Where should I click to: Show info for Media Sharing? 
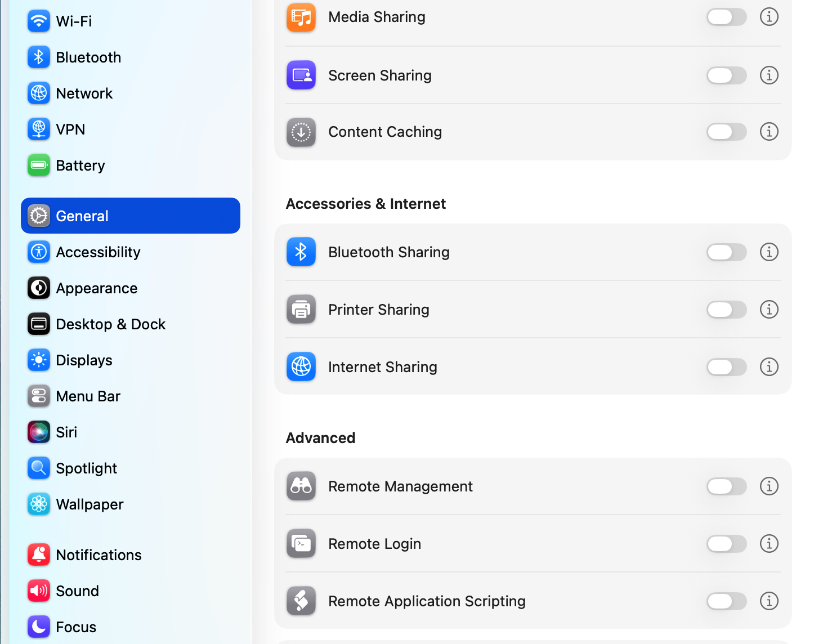[x=769, y=17]
